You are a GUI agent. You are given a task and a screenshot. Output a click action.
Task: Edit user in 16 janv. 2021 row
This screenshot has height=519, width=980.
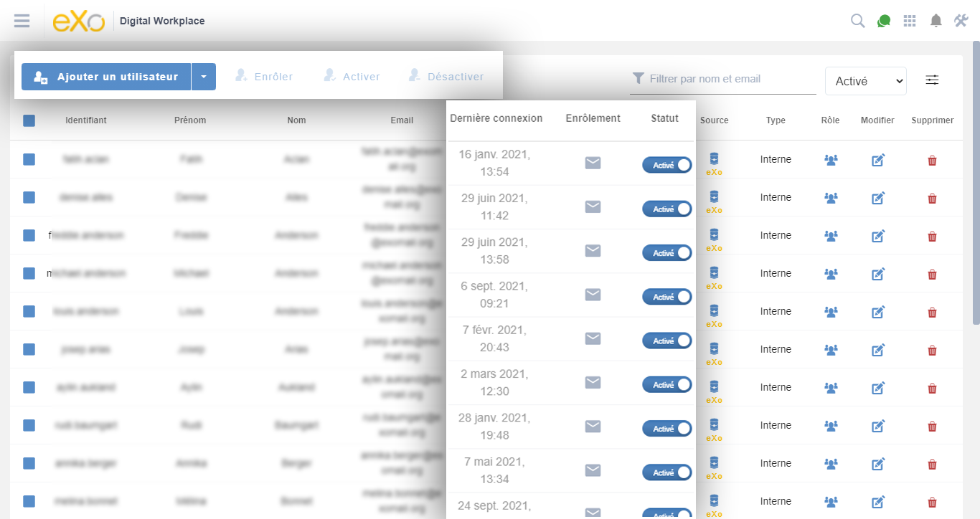(x=878, y=160)
